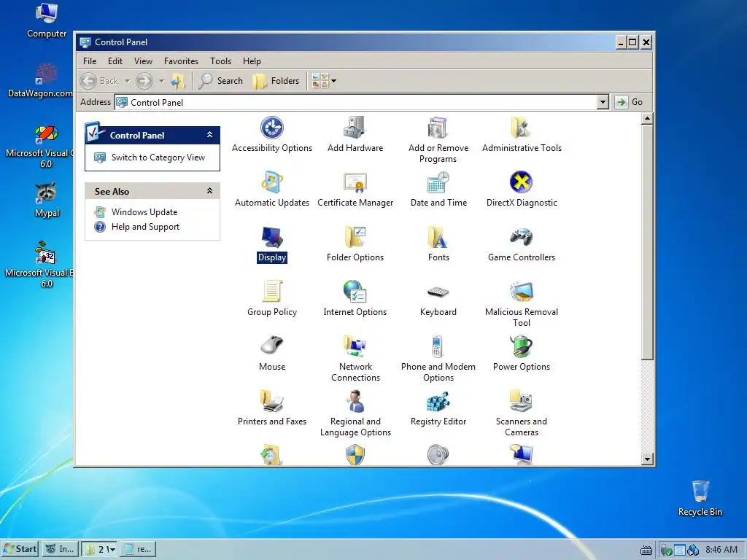Open the Edit menu
Viewport: 747px width, 560px height.
click(115, 61)
